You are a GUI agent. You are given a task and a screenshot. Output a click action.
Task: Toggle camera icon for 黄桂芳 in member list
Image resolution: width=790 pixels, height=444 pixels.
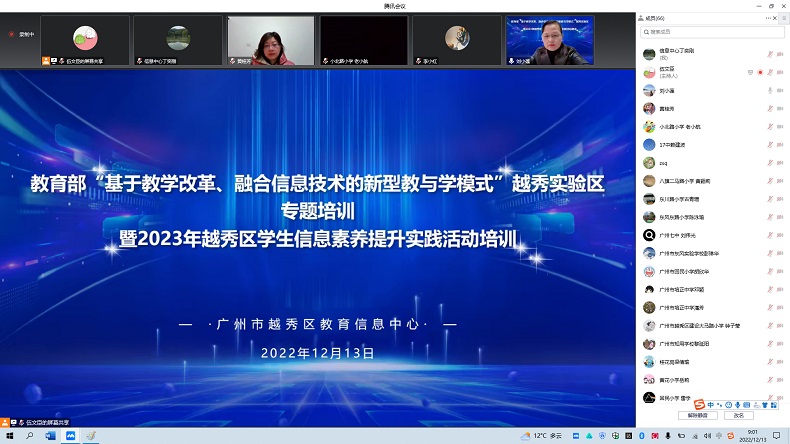tap(779, 108)
